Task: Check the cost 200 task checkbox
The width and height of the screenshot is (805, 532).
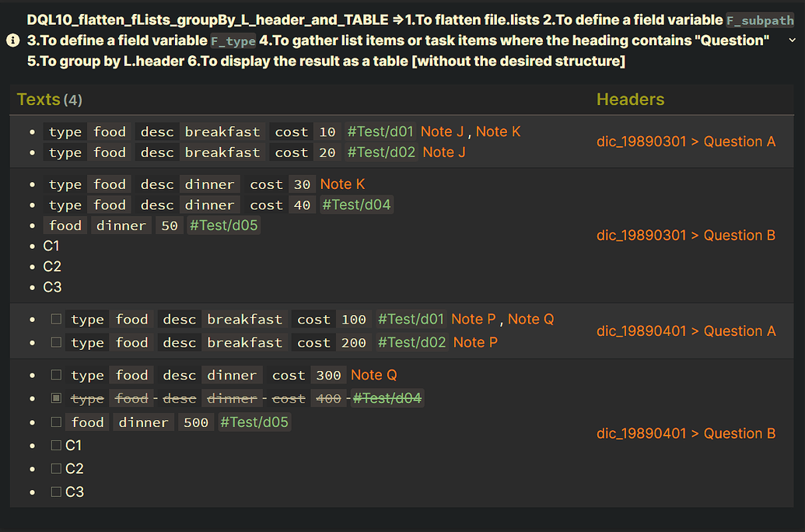Action: [x=56, y=342]
